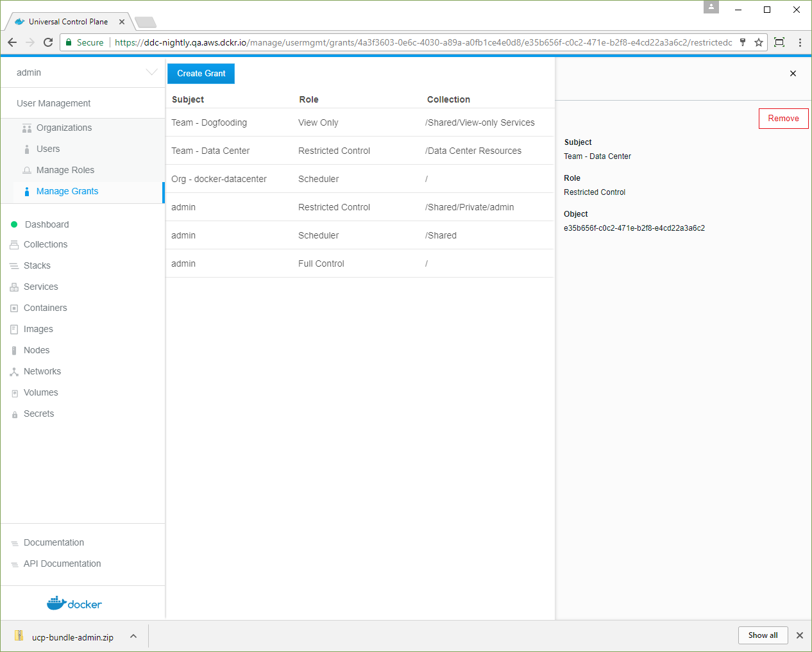Remove the selected Data Center grant
The width and height of the screenshot is (812, 652).
[783, 119]
